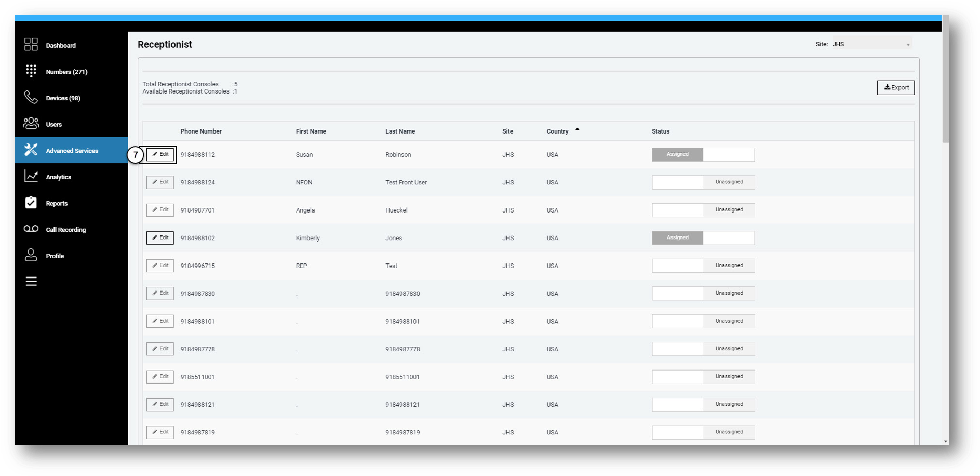Image resolution: width=980 pixels, height=476 pixels.
Task: Click the Export button
Action: (x=895, y=87)
